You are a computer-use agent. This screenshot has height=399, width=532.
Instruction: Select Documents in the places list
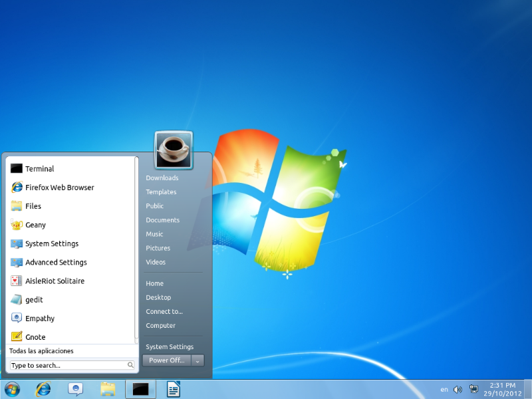[163, 220]
